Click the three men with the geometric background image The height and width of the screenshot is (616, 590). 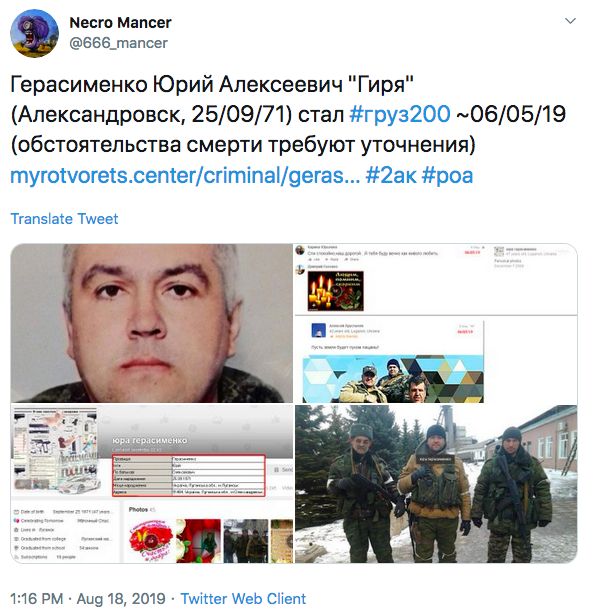(x=393, y=379)
